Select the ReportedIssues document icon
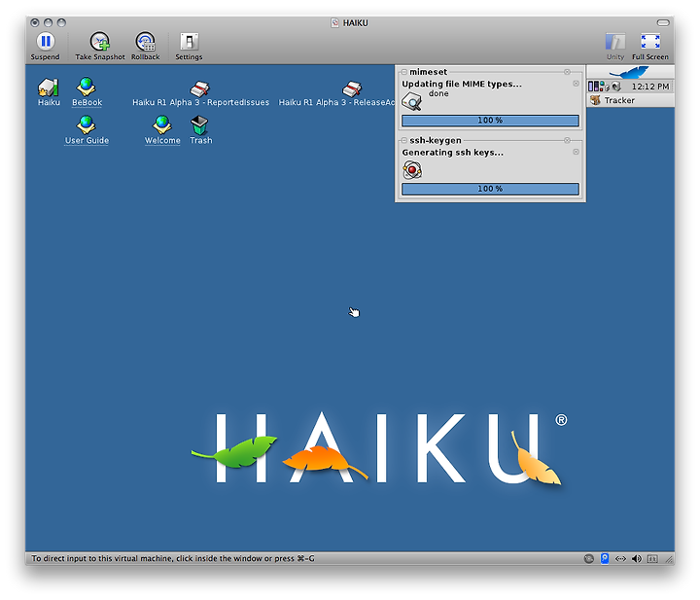This screenshot has height=600, width=700. 199,88
